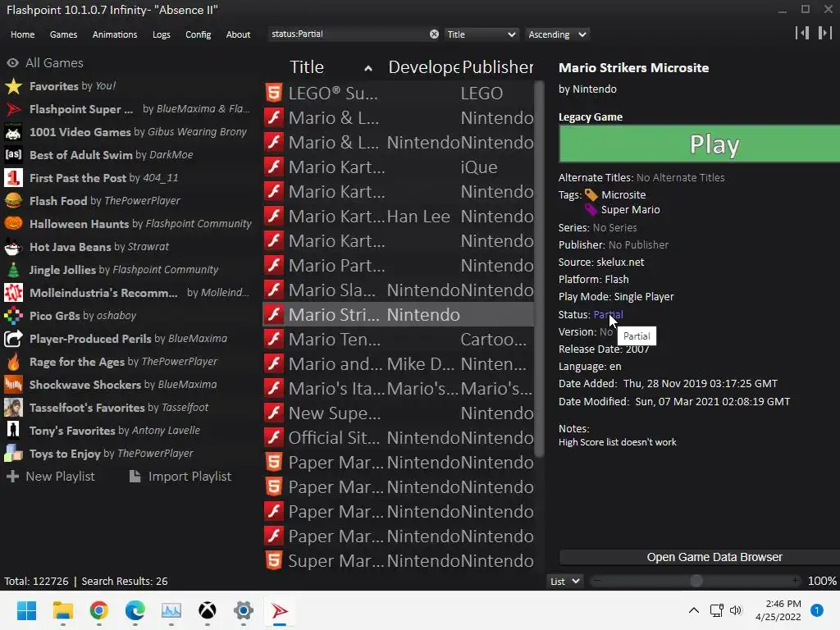
Task: Open the Config page
Action: coord(199,34)
